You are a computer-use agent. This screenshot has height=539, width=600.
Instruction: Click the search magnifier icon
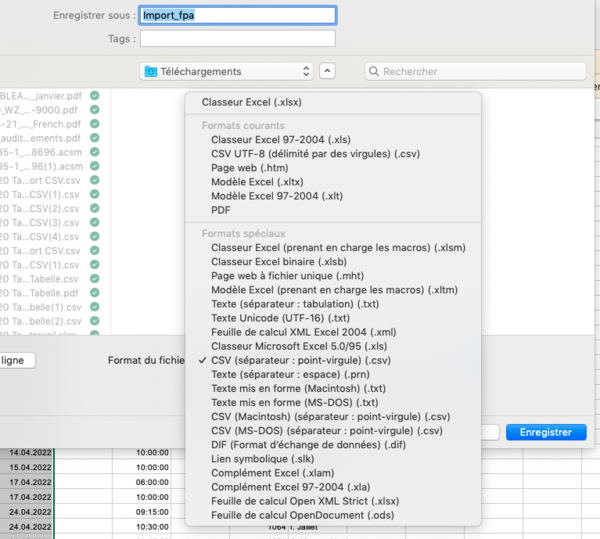[374, 72]
